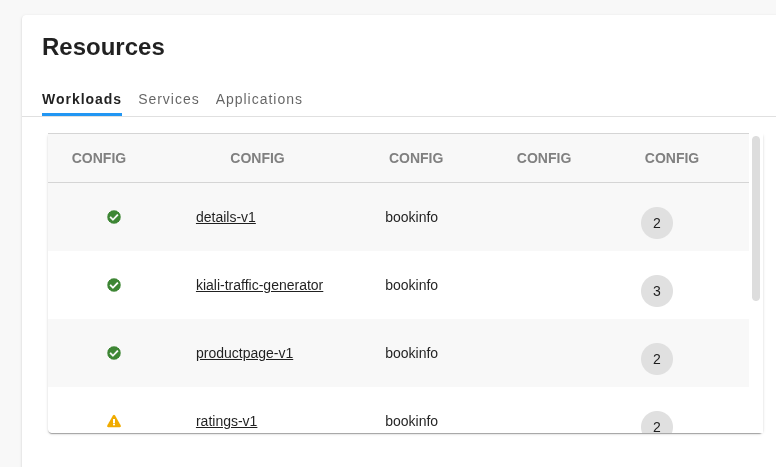Screen dimensions: 776x467
Task: Click the CONFIG header above the count badges
Action: click(x=672, y=158)
